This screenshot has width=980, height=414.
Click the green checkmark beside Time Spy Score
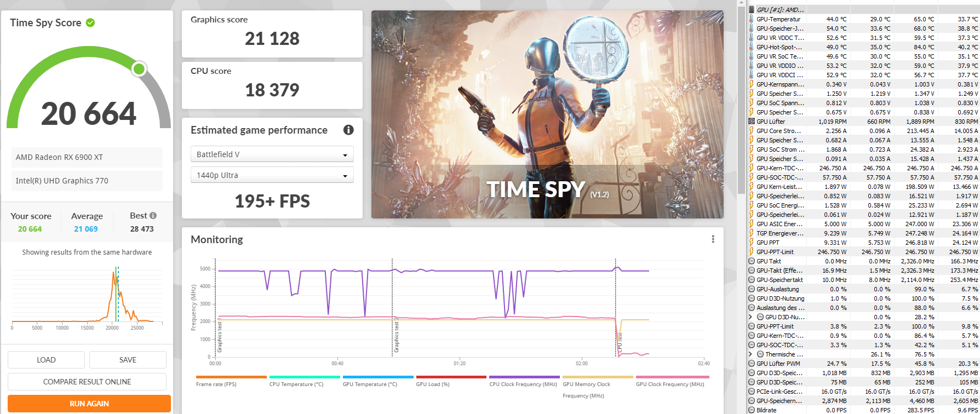90,22
